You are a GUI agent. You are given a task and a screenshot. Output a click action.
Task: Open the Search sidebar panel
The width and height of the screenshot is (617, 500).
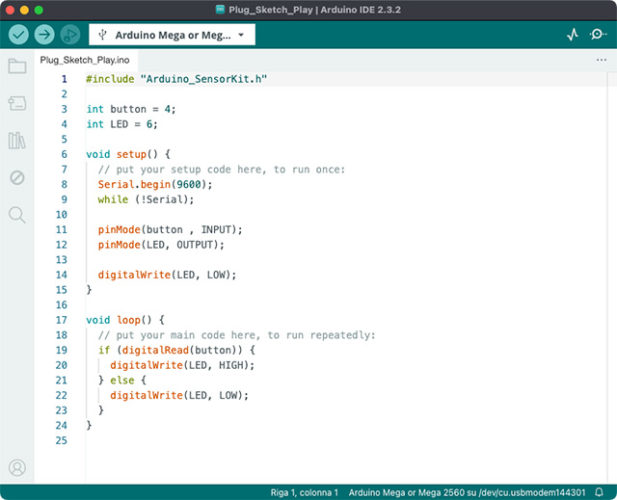pos(17,214)
